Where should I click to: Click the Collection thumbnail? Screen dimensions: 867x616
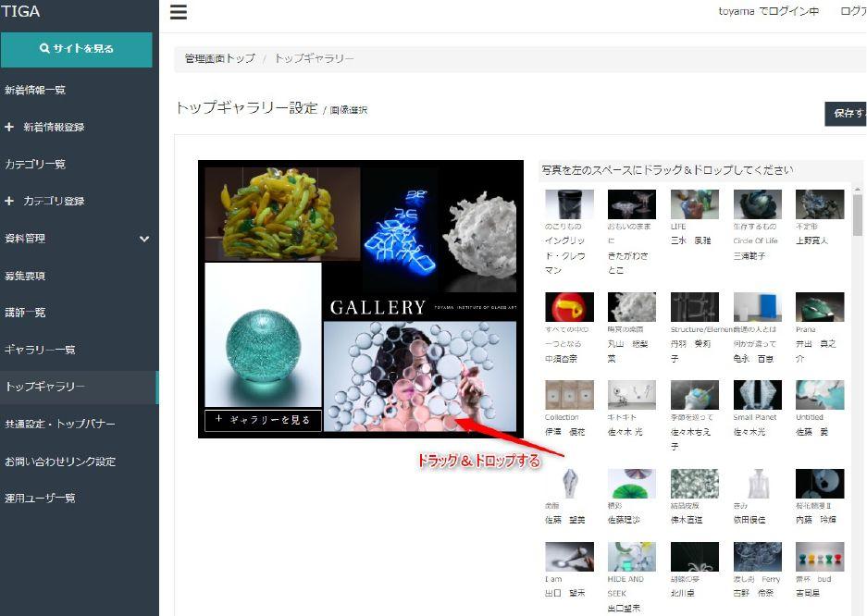coord(569,395)
